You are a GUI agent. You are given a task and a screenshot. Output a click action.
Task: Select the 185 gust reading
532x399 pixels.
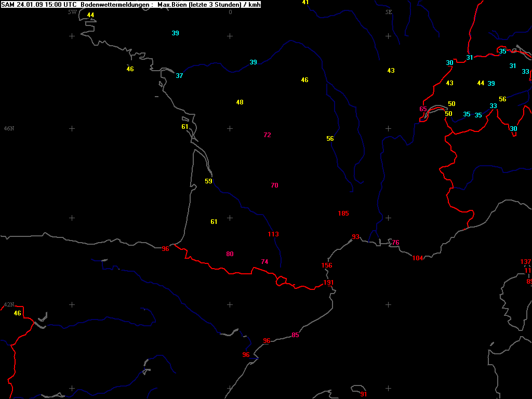343,214
